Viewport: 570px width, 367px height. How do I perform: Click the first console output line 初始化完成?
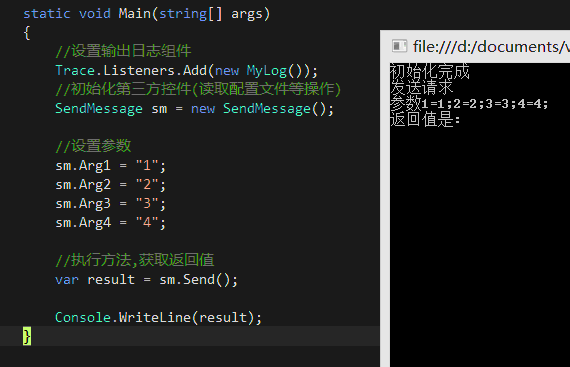coord(430,71)
